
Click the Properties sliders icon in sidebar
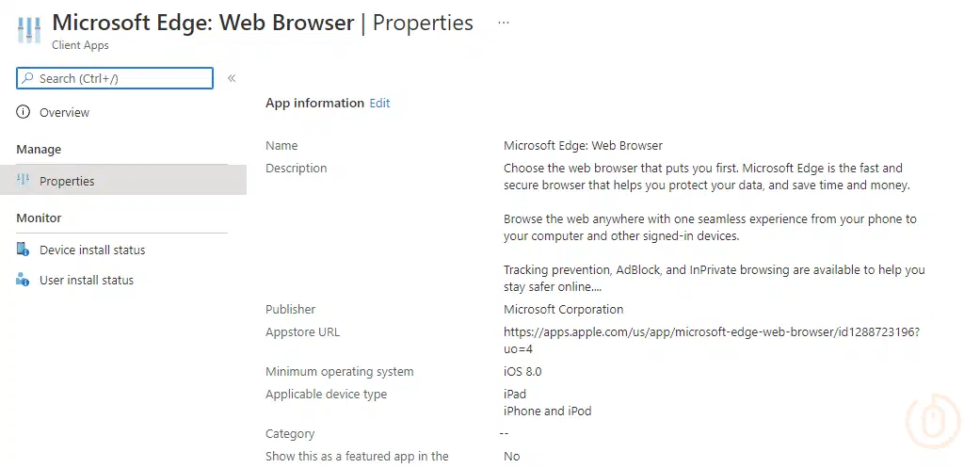pos(24,181)
